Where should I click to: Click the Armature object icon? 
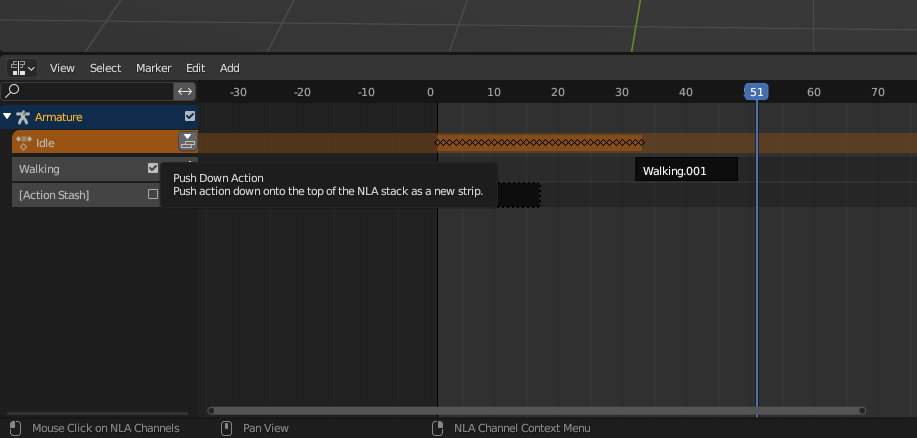pyautogui.click(x=22, y=117)
